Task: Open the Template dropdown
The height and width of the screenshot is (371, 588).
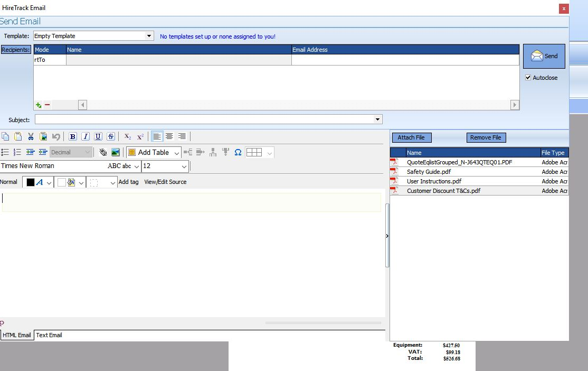Action: click(149, 35)
